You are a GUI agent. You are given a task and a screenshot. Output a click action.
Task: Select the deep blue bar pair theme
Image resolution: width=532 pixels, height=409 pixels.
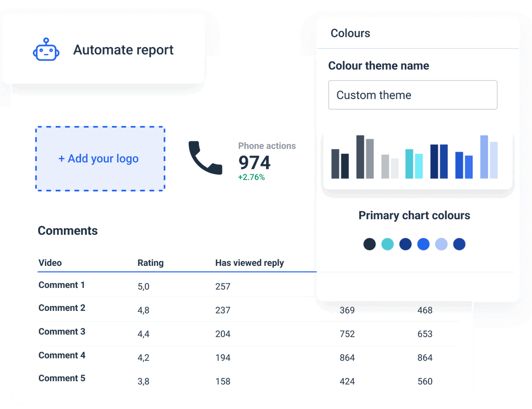pos(439,161)
